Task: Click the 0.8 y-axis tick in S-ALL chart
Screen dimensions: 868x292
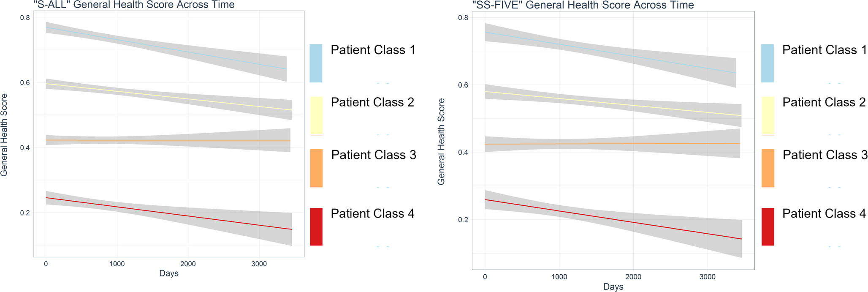Action: 25,18
